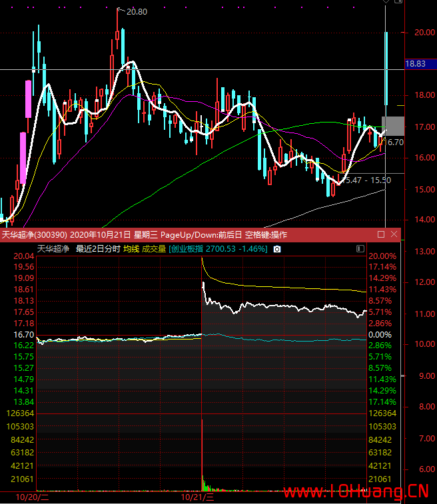Screen dimensions: 437x504
Task: Click the popup title bar text
Action: [145, 234]
